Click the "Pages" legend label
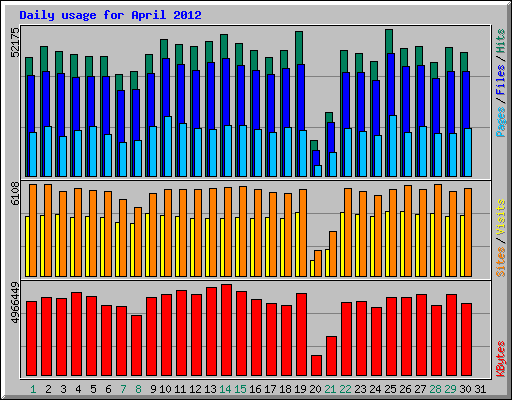The height and width of the screenshot is (400, 512). point(500,122)
